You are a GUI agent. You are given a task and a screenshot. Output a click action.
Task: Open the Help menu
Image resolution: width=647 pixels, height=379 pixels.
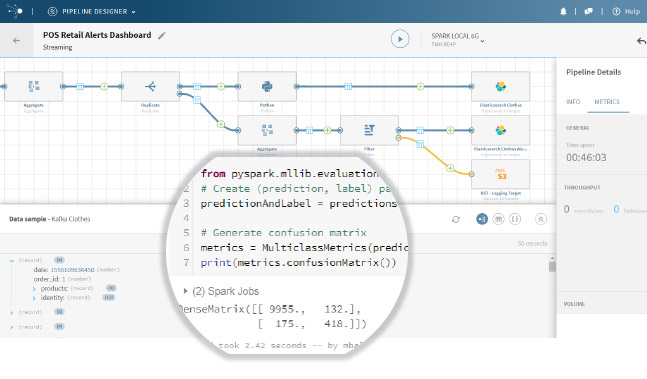click(x=626, y=12)
